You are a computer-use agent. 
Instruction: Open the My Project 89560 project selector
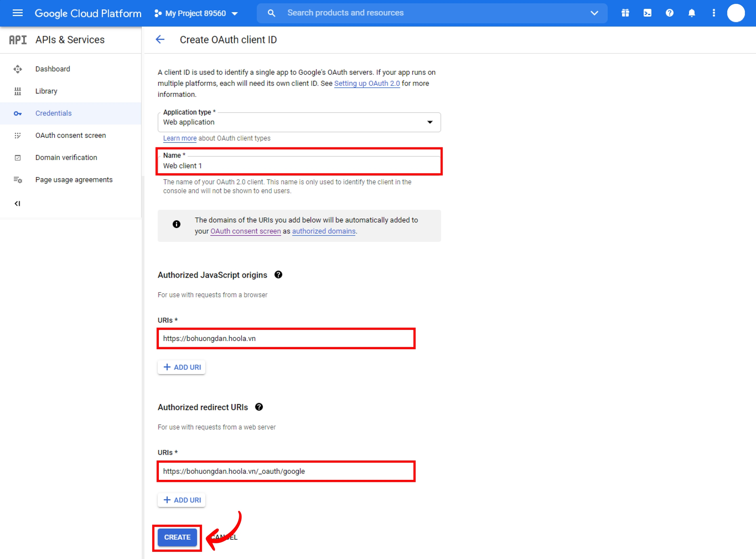click(x=196, y=13)
